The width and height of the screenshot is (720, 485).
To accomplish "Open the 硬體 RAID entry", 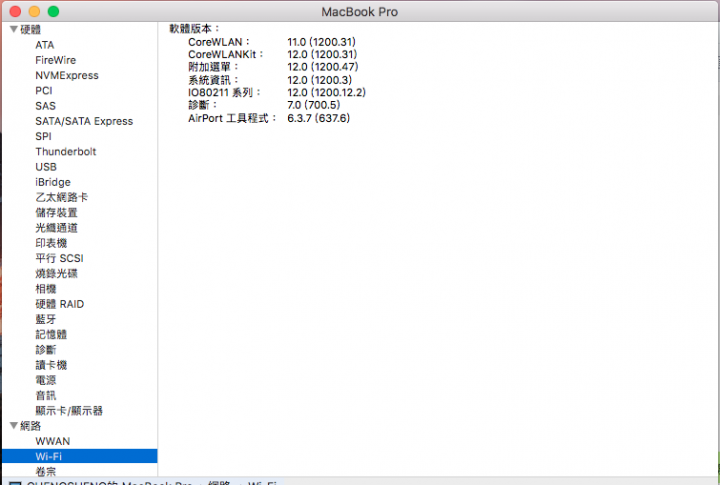I will tap(60, 304).
